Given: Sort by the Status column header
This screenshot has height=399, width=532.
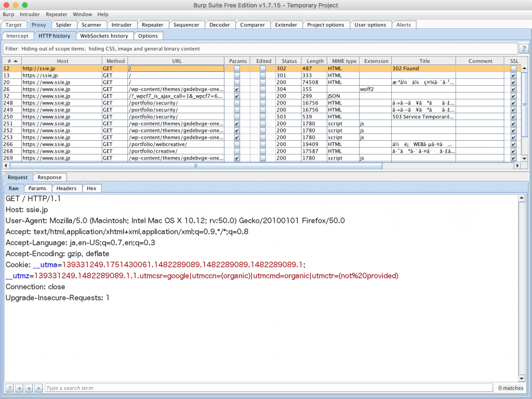Looking at the screenshot, I should [289, 61].
